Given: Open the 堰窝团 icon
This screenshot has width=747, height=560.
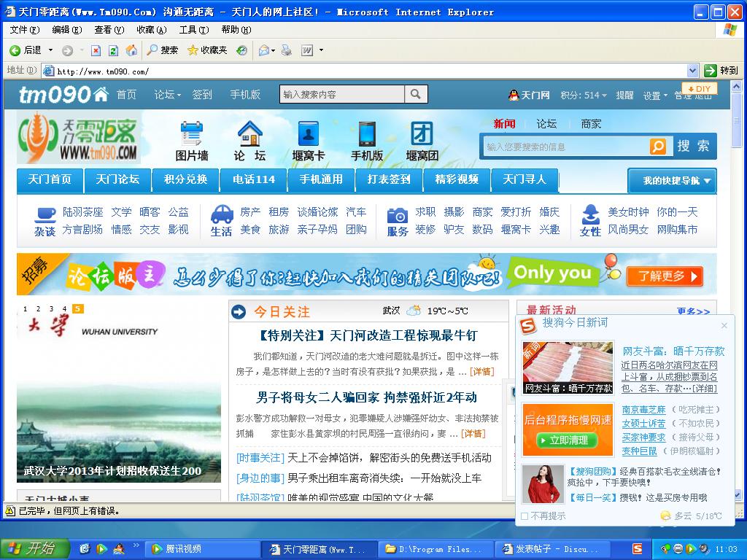Looking at the screenshot, I should [422, 141].
